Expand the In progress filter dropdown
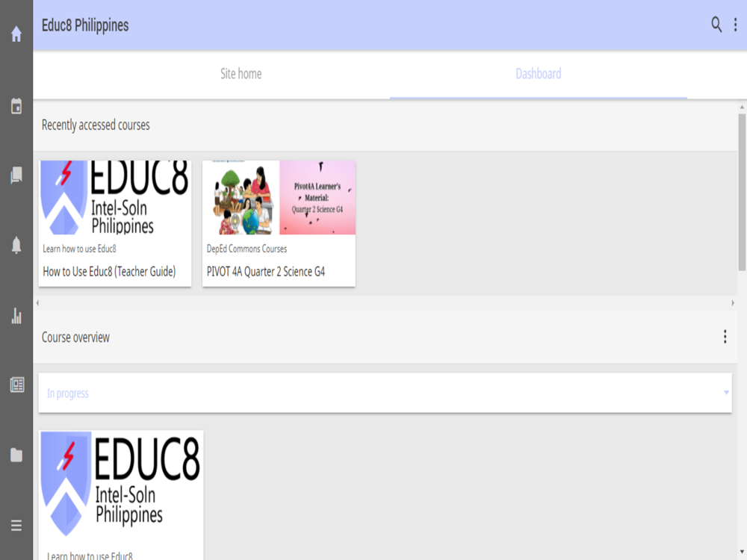This screenshot has width=747, height=560. tap(385, 393)
